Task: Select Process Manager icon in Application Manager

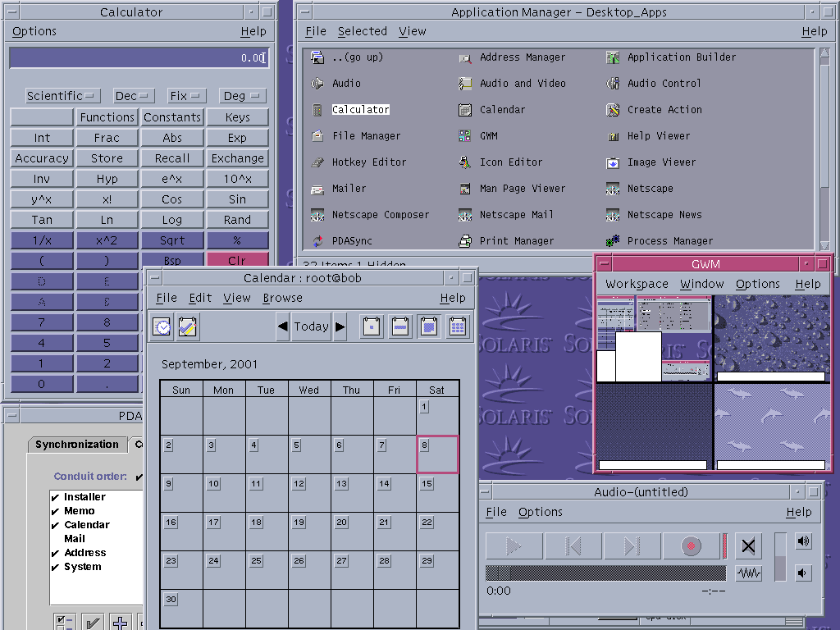Action: point(613,241)
